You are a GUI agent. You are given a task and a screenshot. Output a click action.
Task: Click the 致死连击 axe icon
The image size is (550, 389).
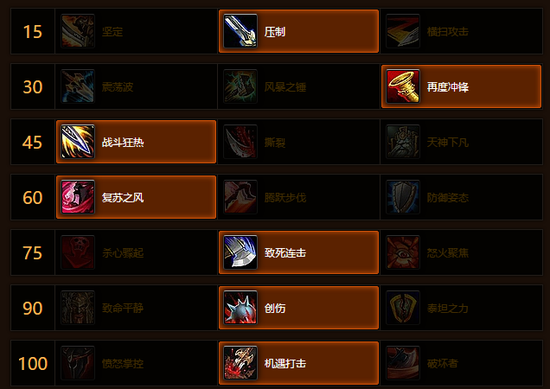240,252
